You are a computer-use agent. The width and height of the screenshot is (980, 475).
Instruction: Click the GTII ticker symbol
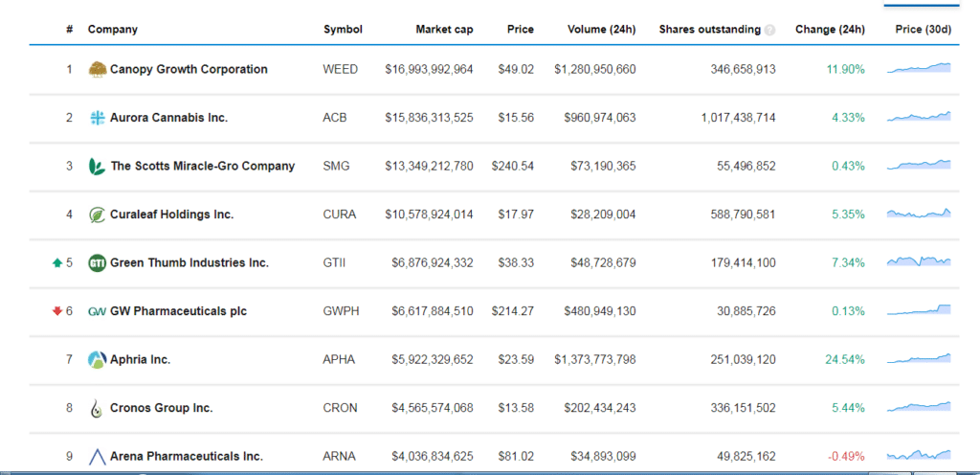point(334,263)
